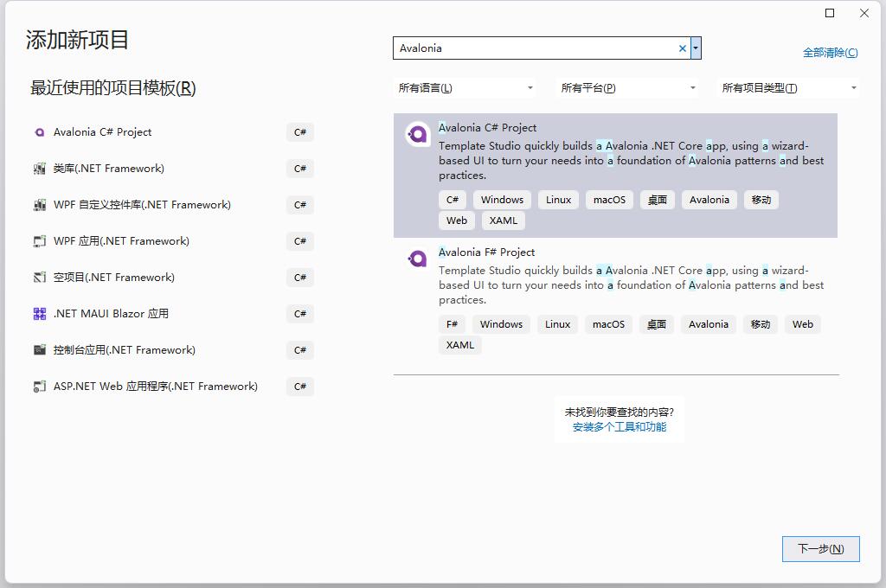Click the ASP.NET Web 应用程序 template icon
The height and width of the screenshot is (588, 886).
click(x=39, y=387)
